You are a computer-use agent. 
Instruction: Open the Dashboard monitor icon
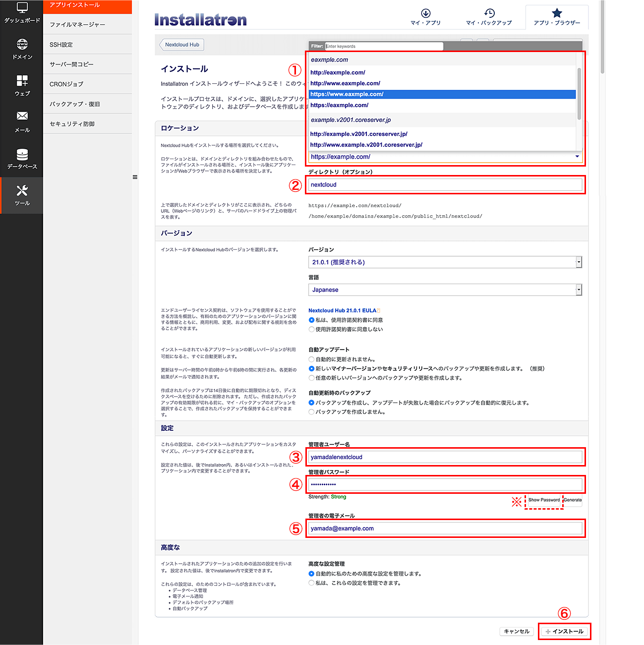pos(22,7)
